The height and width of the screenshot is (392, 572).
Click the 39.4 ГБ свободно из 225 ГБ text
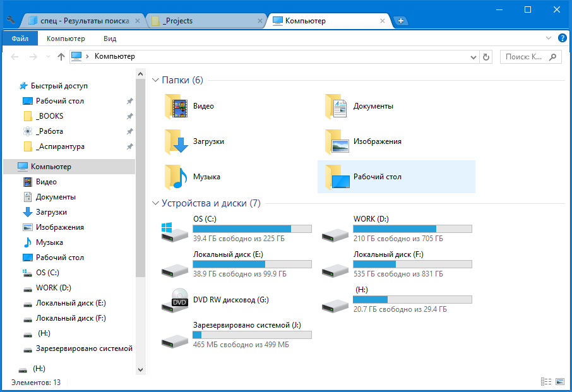click(239, 239)
